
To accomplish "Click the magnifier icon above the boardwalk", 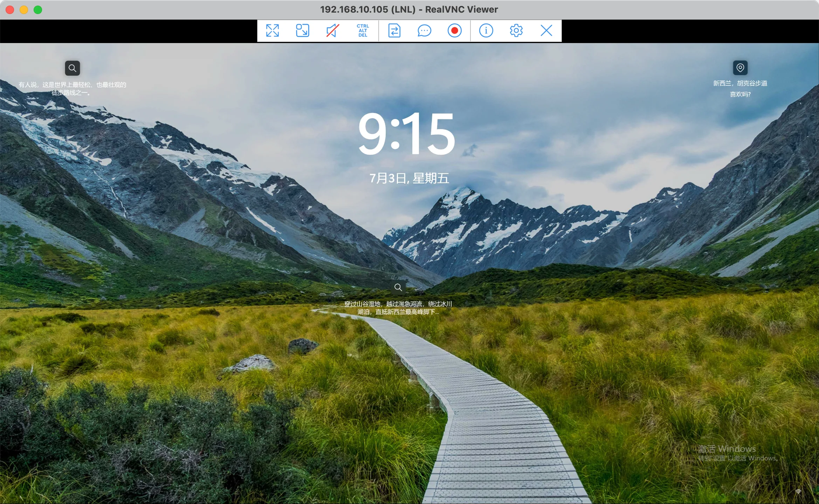I will tap(398, 287).
